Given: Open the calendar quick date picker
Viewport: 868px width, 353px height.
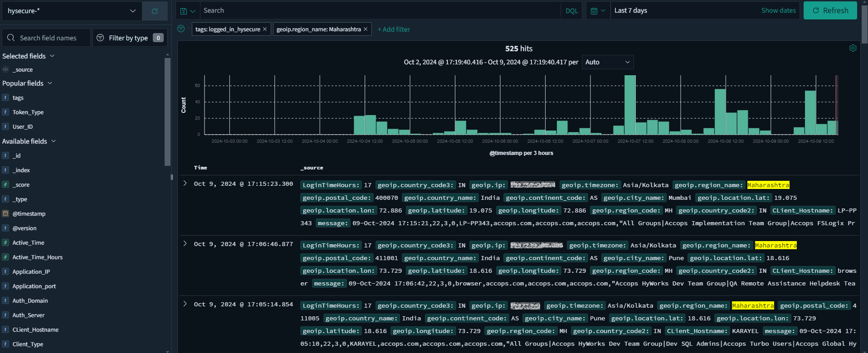Looking at the screenshot, I should click(597, 11).
